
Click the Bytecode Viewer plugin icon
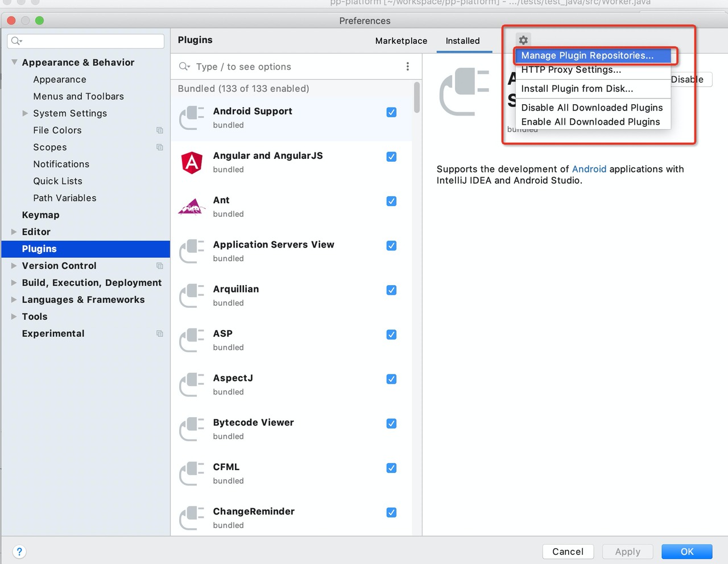pyautogui.click(x=192, y=429)
